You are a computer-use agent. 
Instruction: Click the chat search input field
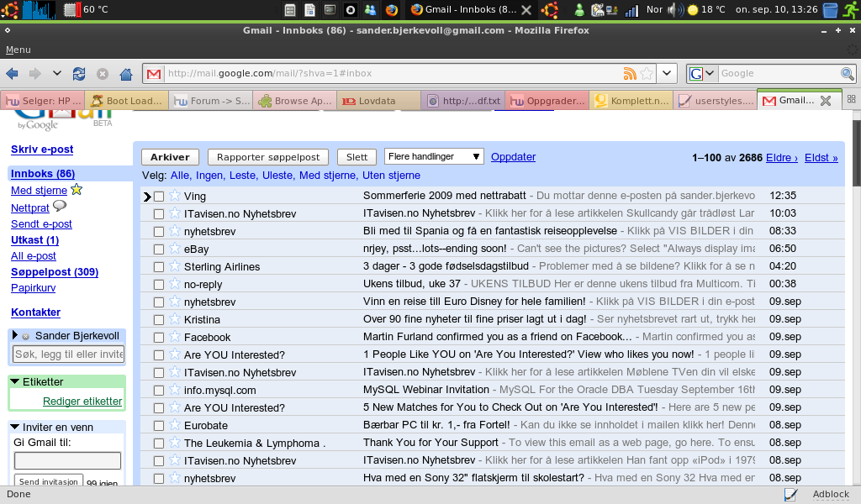[x=69, y=354]
